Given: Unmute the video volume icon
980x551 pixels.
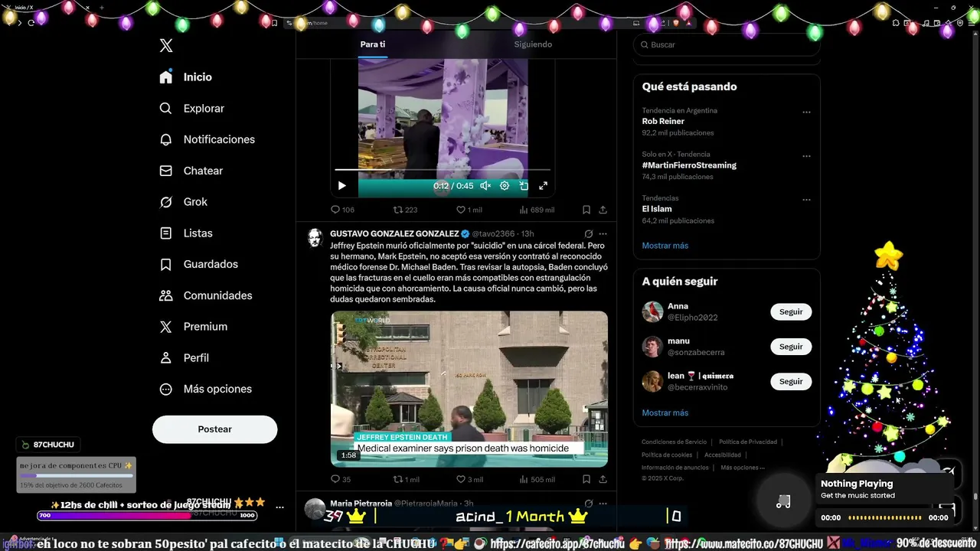Looking at the screenshot, I should pos(485,185).
